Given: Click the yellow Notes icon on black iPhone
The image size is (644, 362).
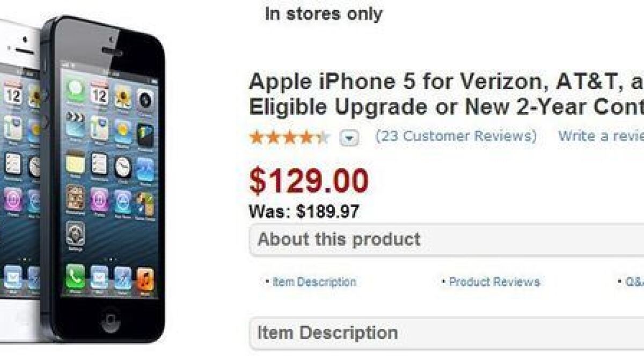Looking at the screenshot, I should click(x=76, y=162).
